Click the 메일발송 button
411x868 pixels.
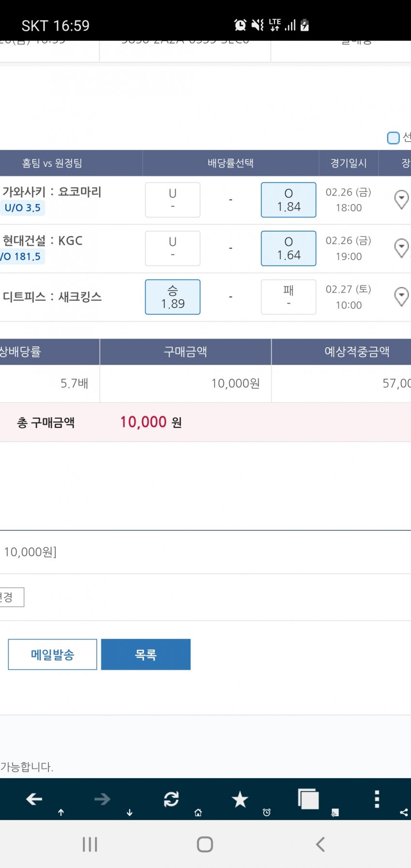click(x=52, y=654)
